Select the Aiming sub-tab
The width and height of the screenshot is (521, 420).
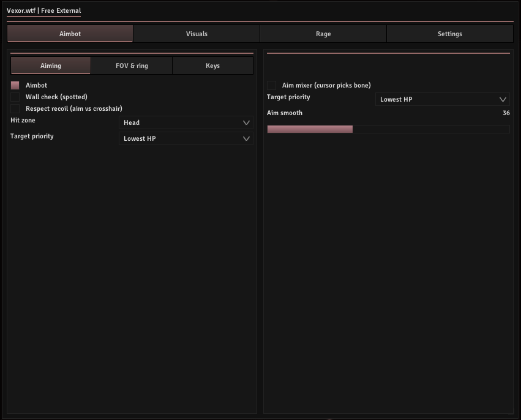pyautogui.click(x=50, y=66)
